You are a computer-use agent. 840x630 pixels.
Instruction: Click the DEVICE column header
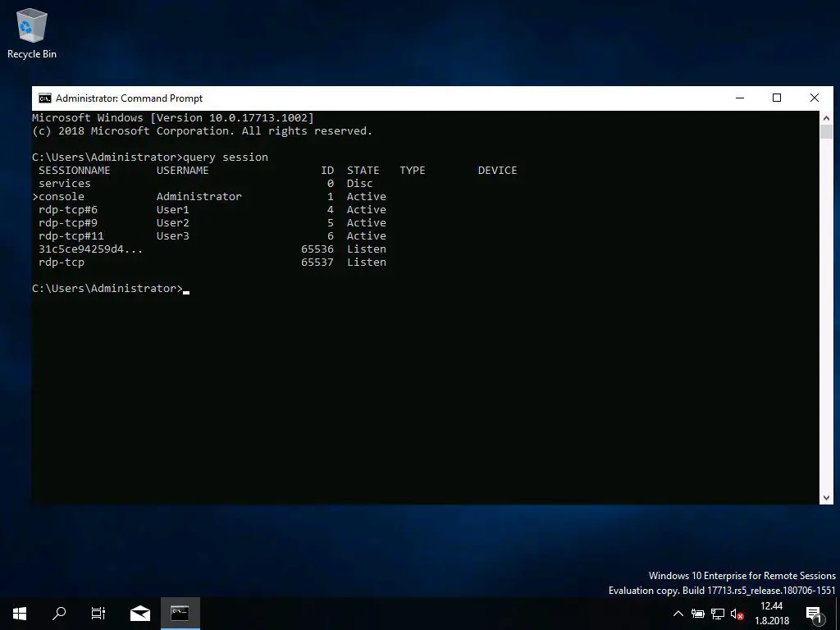[498, 171]
